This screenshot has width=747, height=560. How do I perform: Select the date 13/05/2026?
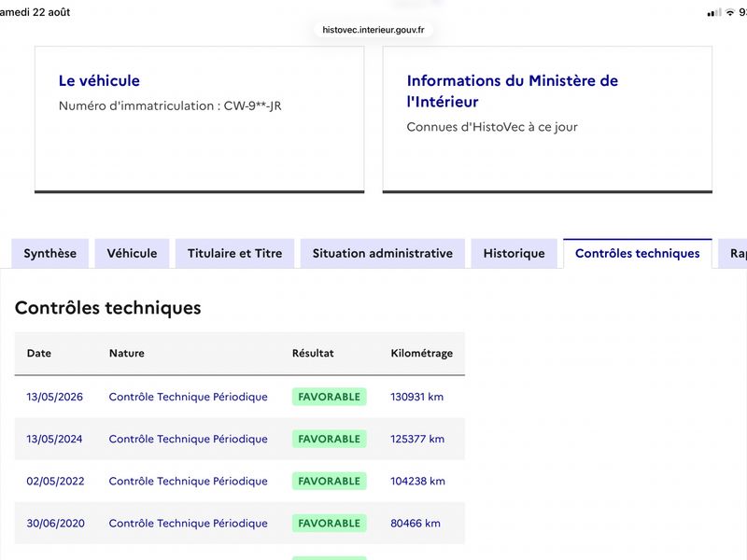coord(55,397)
